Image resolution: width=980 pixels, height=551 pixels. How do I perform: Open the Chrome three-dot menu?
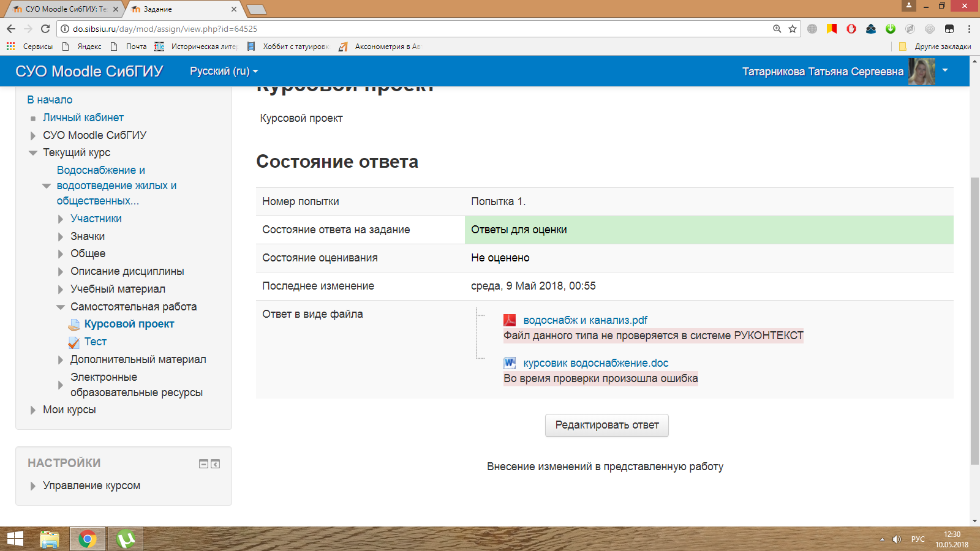coord(969,29)
